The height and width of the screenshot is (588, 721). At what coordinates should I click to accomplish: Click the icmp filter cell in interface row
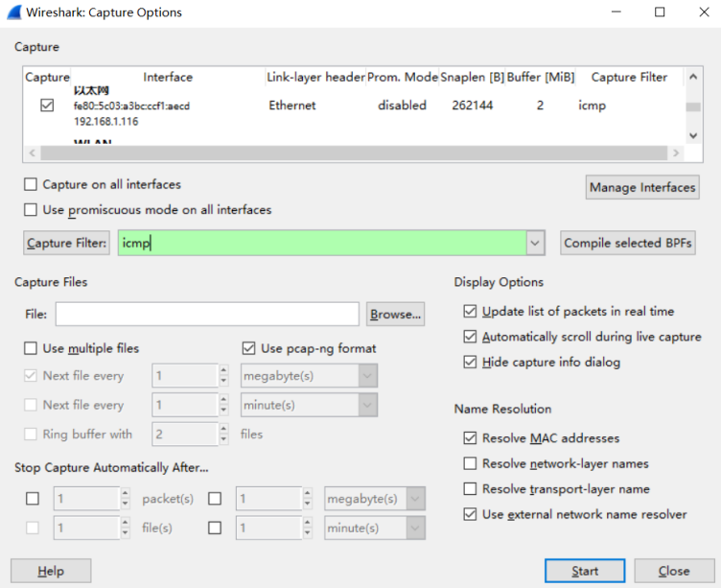592,106
